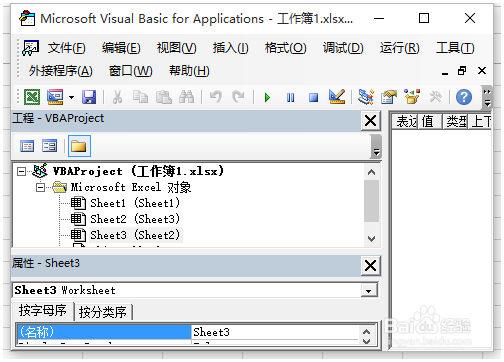This screenshot has width=504, height=362.
Task: Select the (名称) property row
Action: [x=104, y=332]
